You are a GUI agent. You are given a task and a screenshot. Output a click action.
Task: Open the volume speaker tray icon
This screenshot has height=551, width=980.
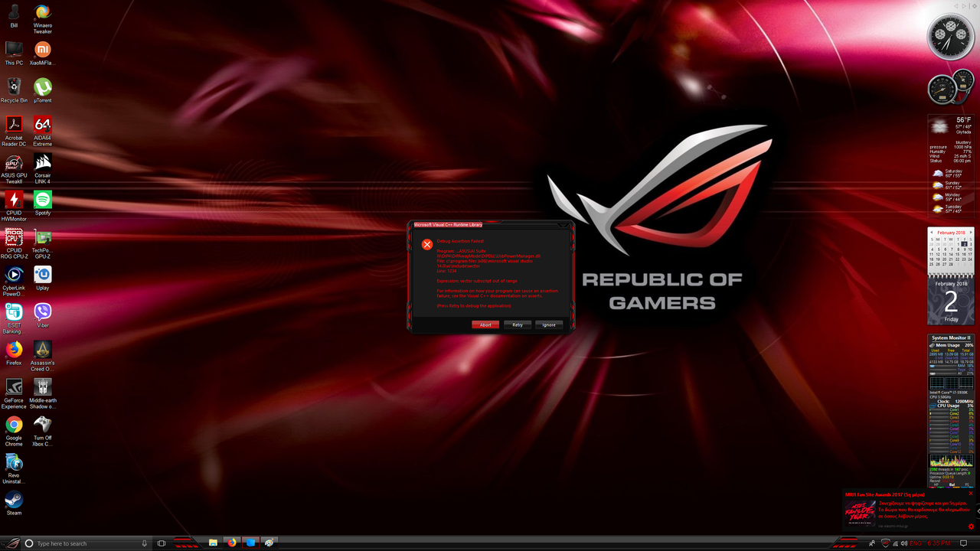904,543
